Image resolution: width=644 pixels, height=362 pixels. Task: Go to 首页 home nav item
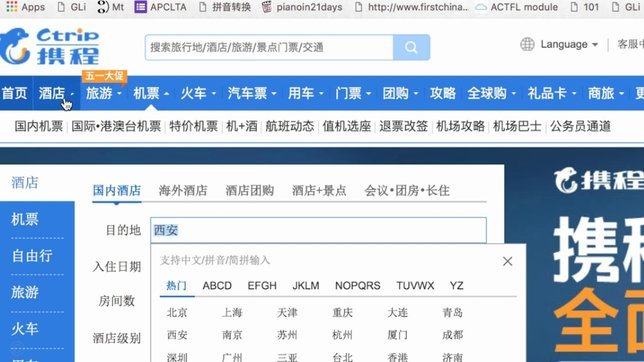(14, 93)
